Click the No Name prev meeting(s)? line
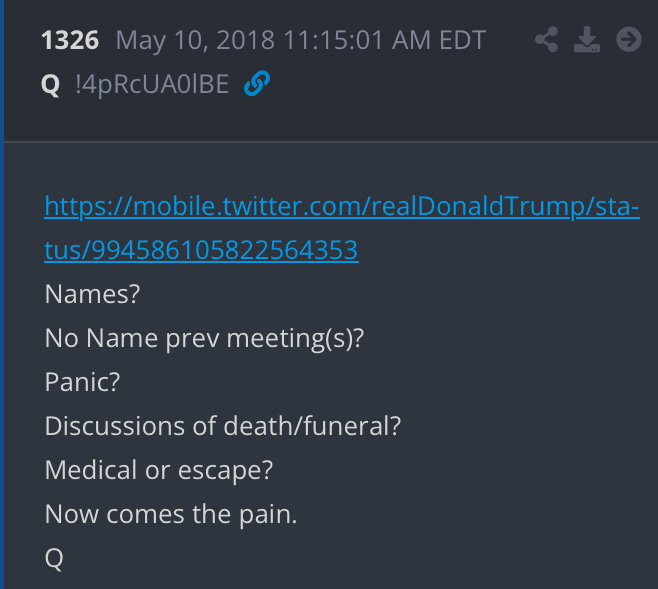The image size is (658, 589). pyautogui.click(x=204, y=338)
